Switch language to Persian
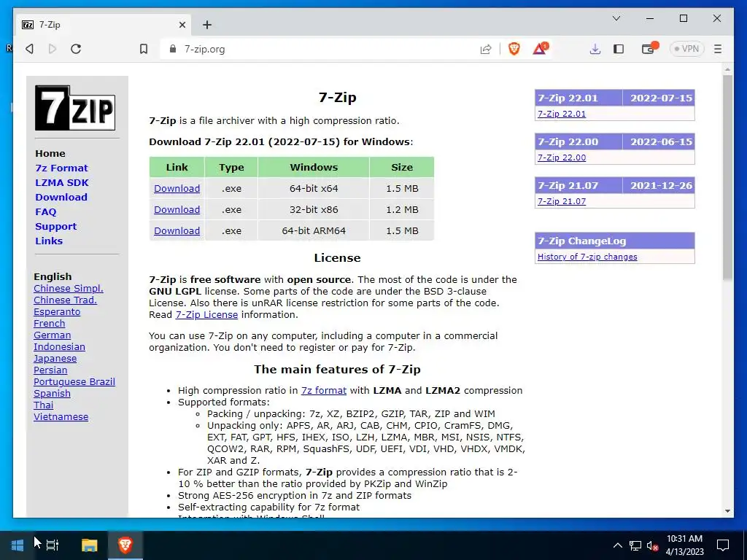This screenshot has width=747, height=560. 50,370
